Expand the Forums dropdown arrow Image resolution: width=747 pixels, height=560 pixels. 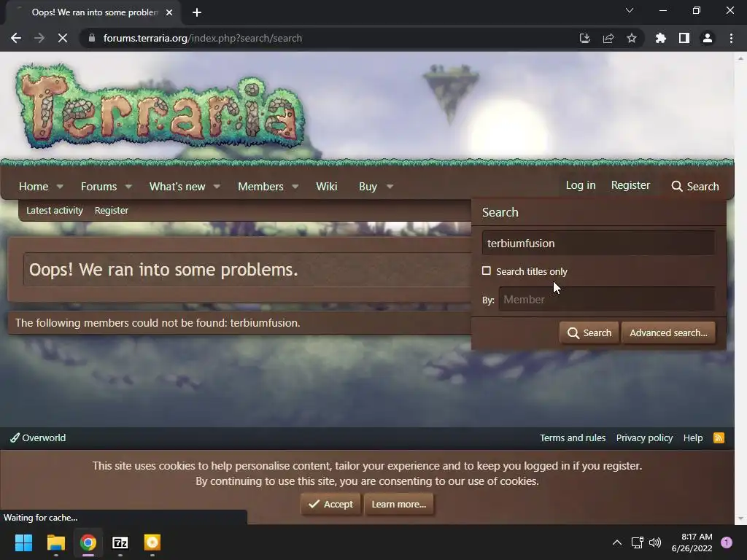pyautogui.click(x=128, y=186)
